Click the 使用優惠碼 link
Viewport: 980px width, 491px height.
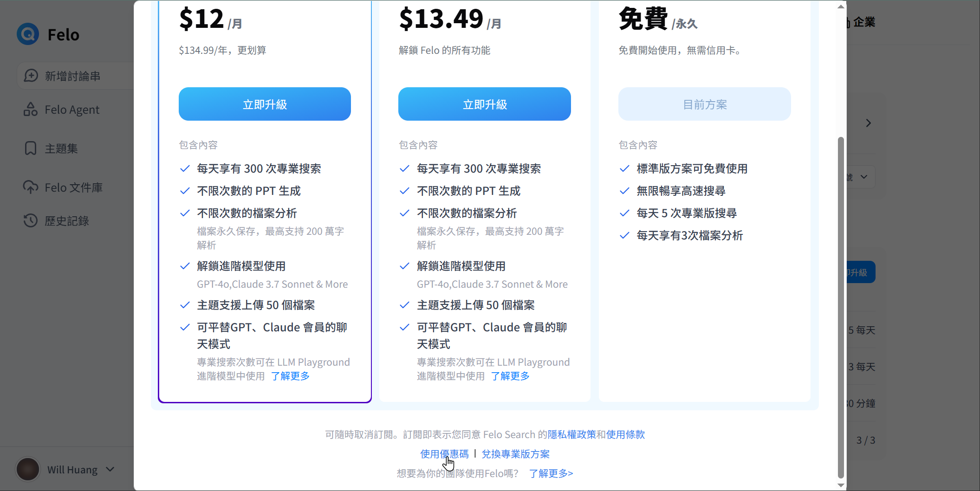pos(444,454)
